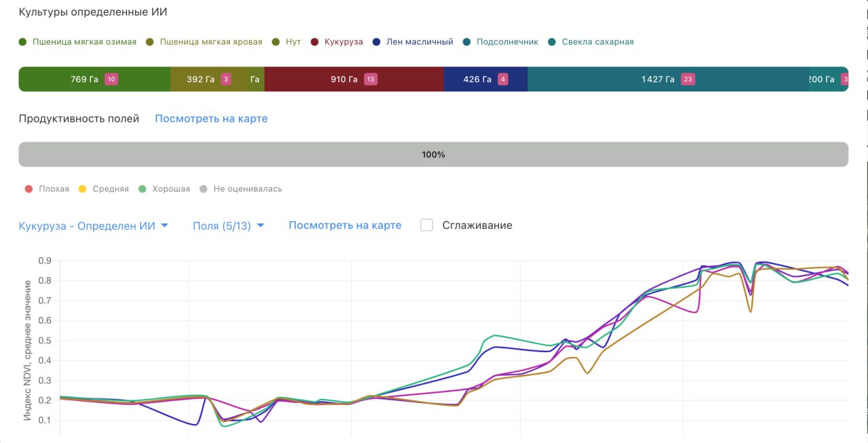
Task: Toggle the Плохая productivity legend item
Action: (47, 189)
